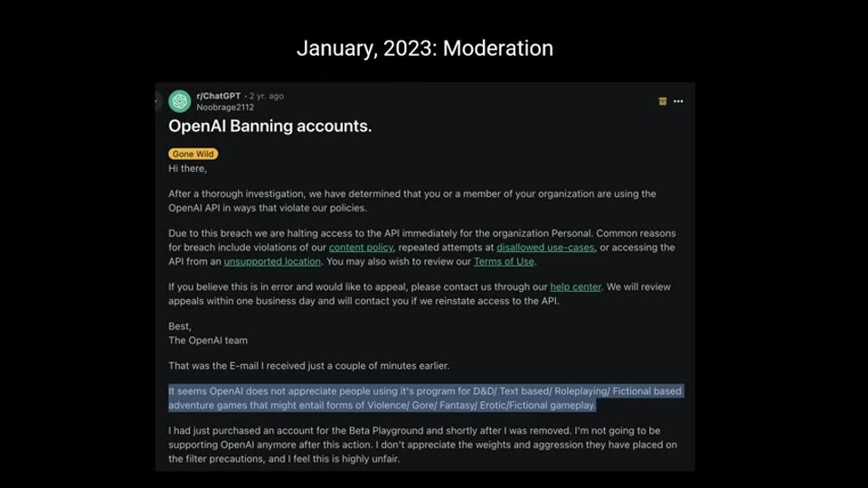Click the yellow archived post icon
This screenshot has height=488, width=868.
coord(662,101)
